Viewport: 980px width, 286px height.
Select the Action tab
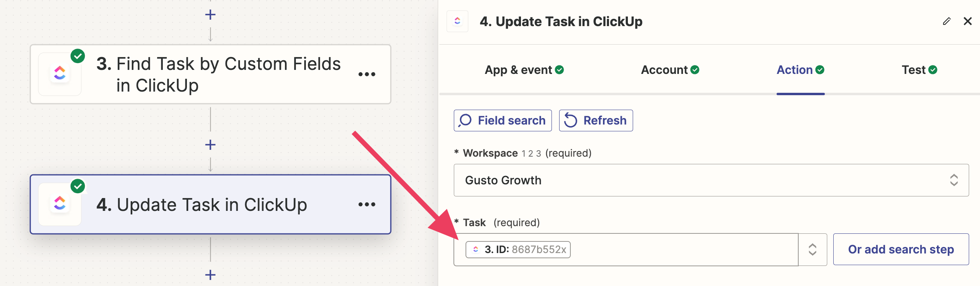point(800,70)
